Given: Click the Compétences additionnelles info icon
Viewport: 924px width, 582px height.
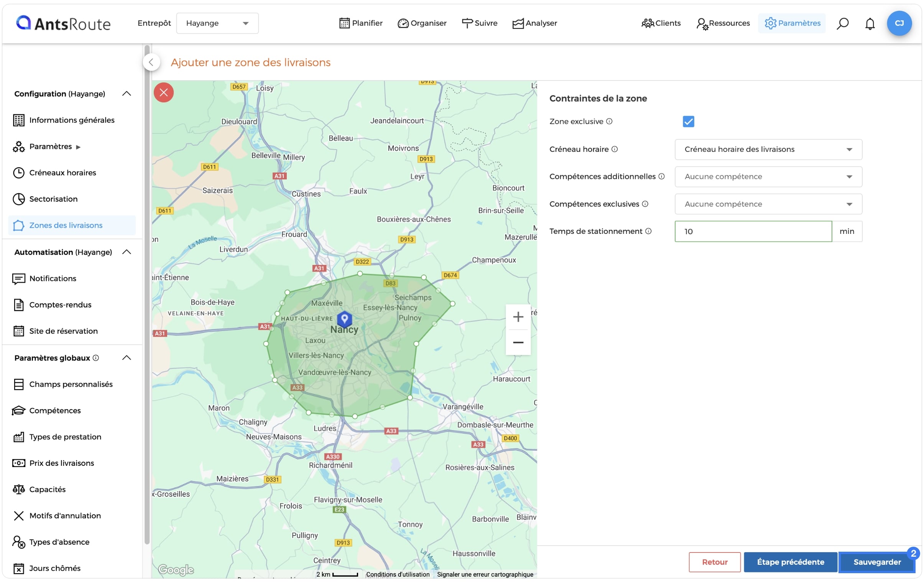Looking at the screenshot, I should [x=662, y=176].
